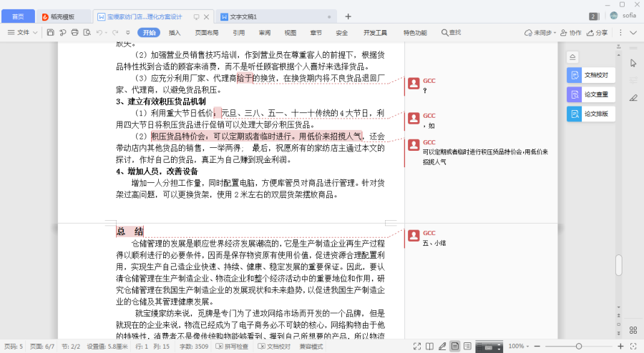Open the three-dot more options menu
The image size is (644, 353).
click(620, 32)
